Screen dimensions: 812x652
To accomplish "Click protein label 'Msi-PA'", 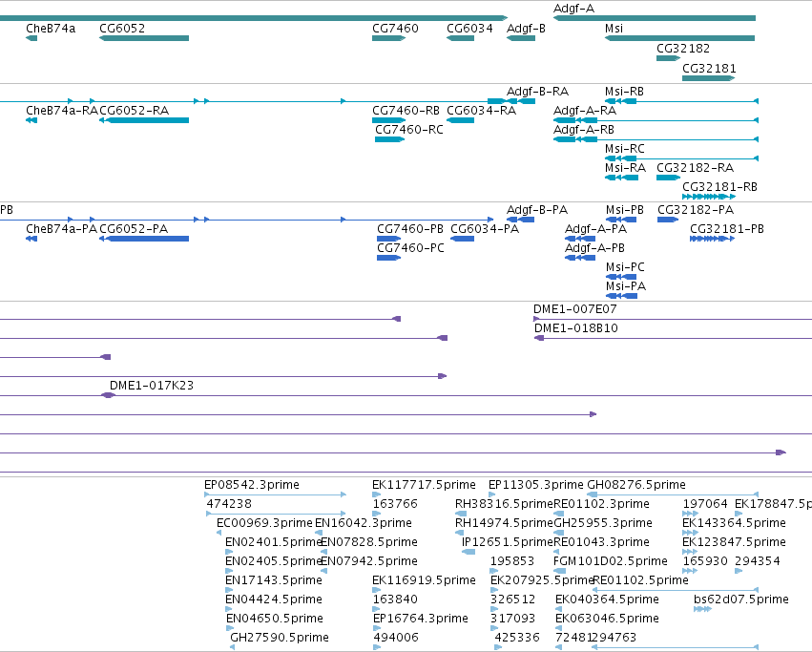I will pos(626,286).
